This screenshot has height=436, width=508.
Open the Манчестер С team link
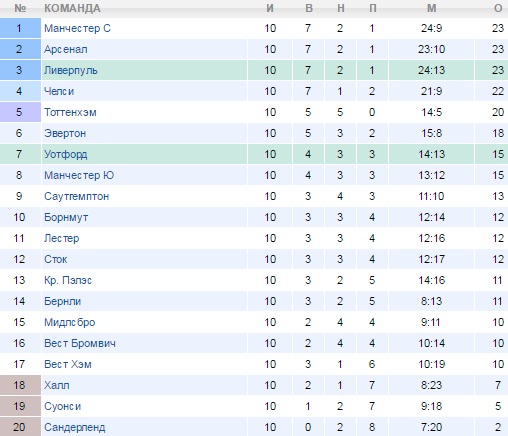pos(77,28)
